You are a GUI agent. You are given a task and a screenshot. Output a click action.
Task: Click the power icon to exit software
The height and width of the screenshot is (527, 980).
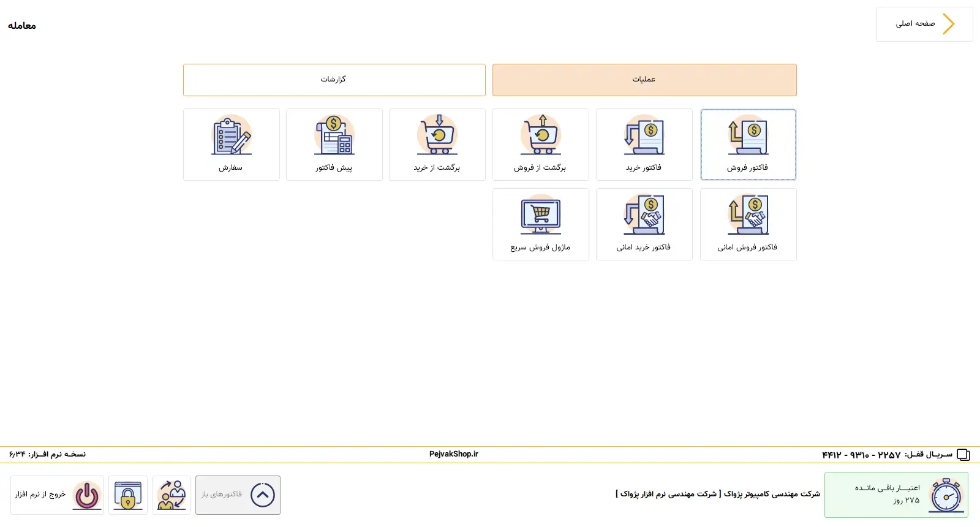[x=87, y=495]
